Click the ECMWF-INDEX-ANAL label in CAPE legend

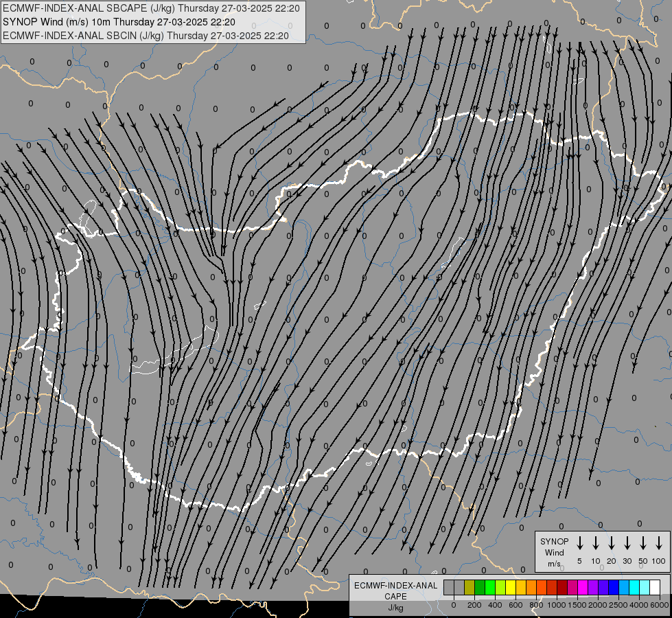pyautogui.click(x=395, y=586)
